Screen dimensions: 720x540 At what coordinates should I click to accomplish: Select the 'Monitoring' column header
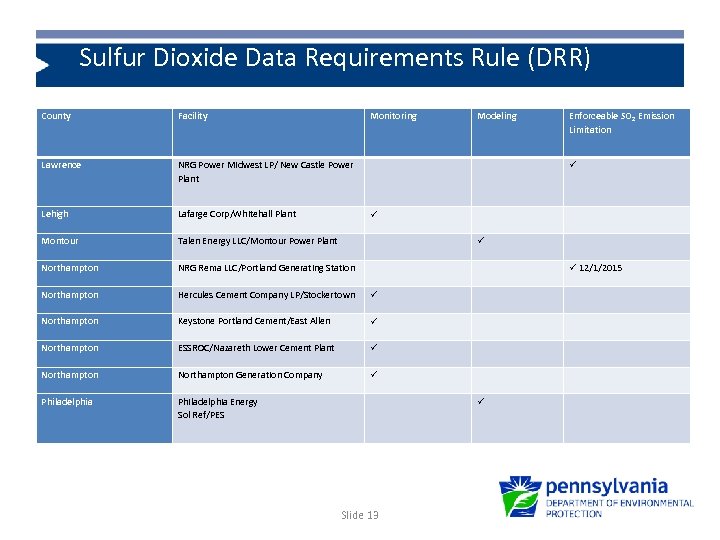coord(417,132)
